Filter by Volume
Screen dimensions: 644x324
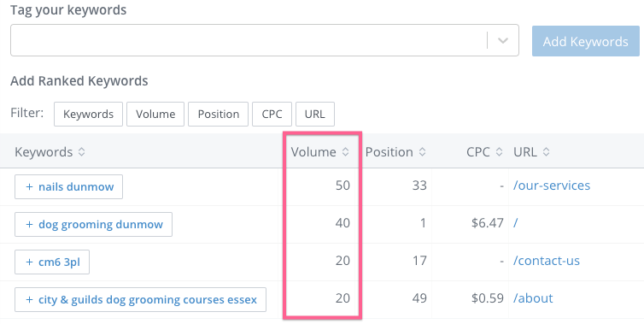(155, 114)
